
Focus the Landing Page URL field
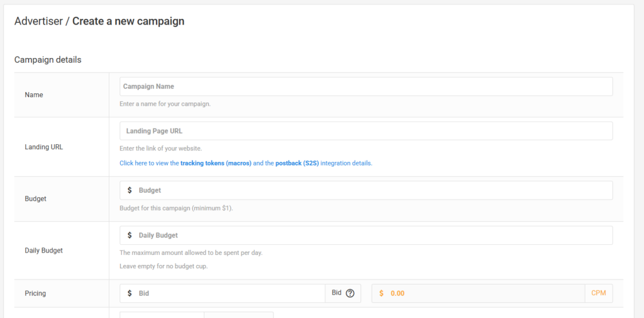point(366,131)
